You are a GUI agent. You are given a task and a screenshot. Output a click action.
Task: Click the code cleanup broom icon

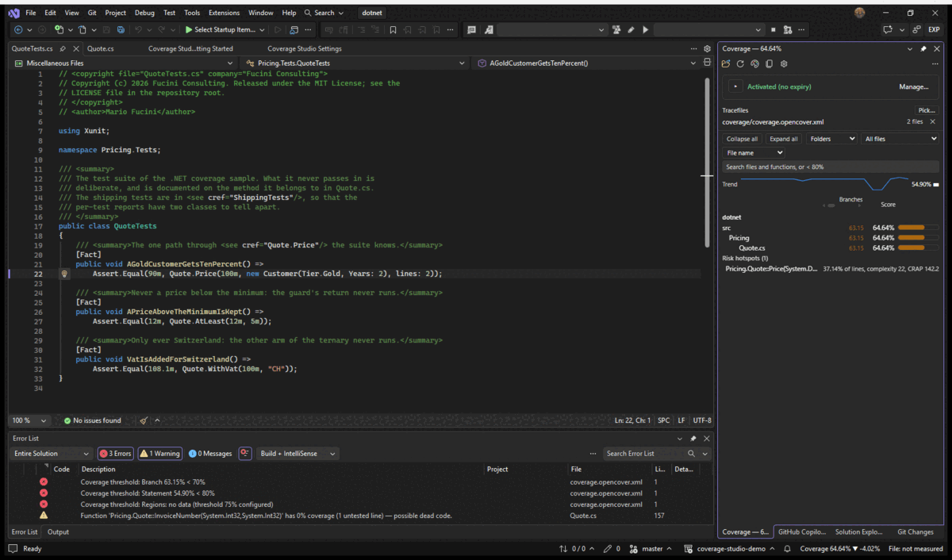[x=144, y=420]
